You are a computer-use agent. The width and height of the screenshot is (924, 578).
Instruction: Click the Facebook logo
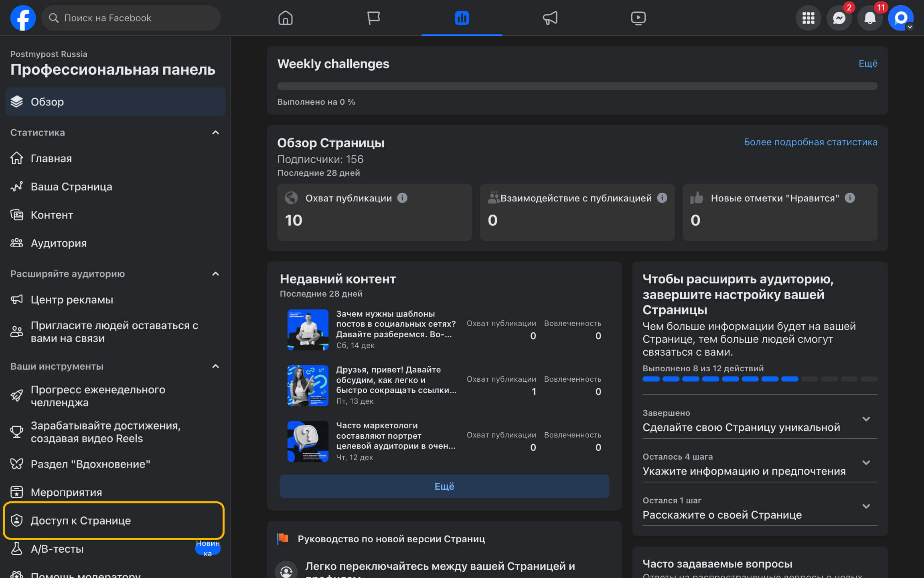(23, 18)
